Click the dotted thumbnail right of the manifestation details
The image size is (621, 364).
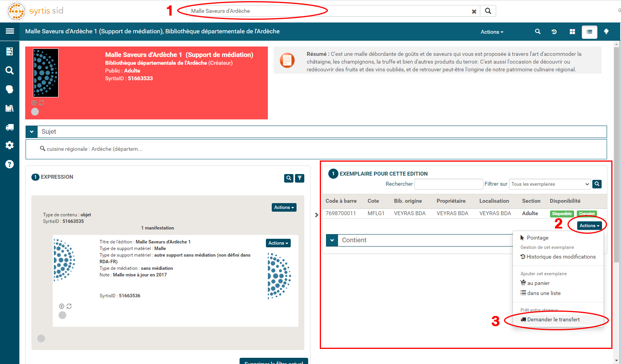[279, 276]
